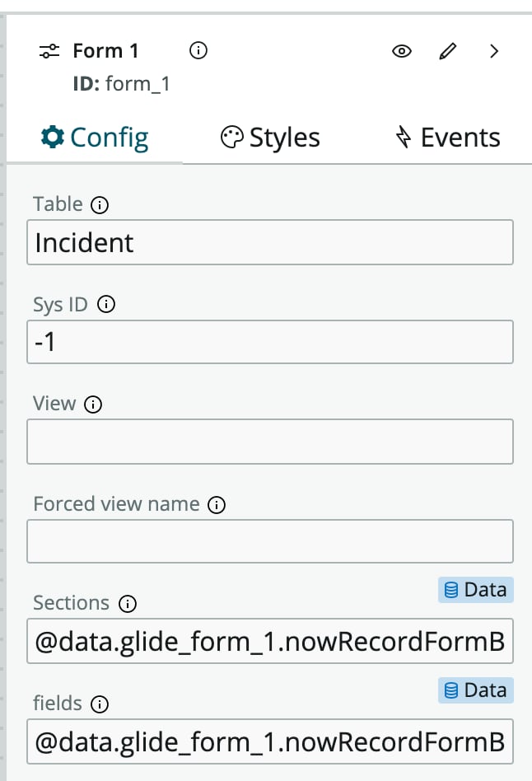Image resolution: width=532 pixels, height=781 pixels.
Task: Click the empty View input field
Action: [270, 442]
